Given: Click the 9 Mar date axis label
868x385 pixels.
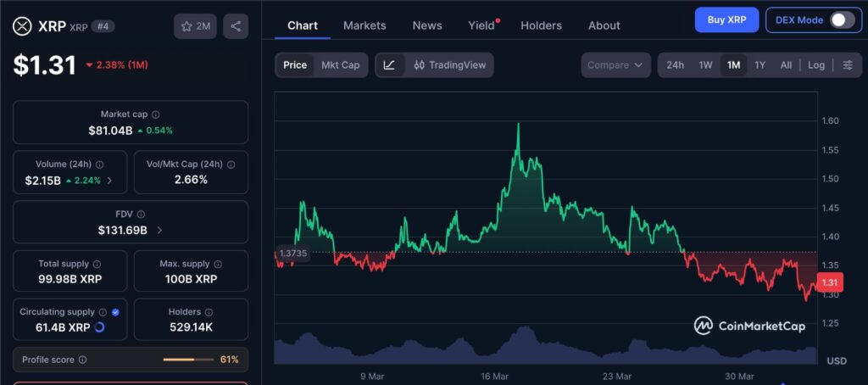Looking at the screenshot, I should click(x=372, y=377).
